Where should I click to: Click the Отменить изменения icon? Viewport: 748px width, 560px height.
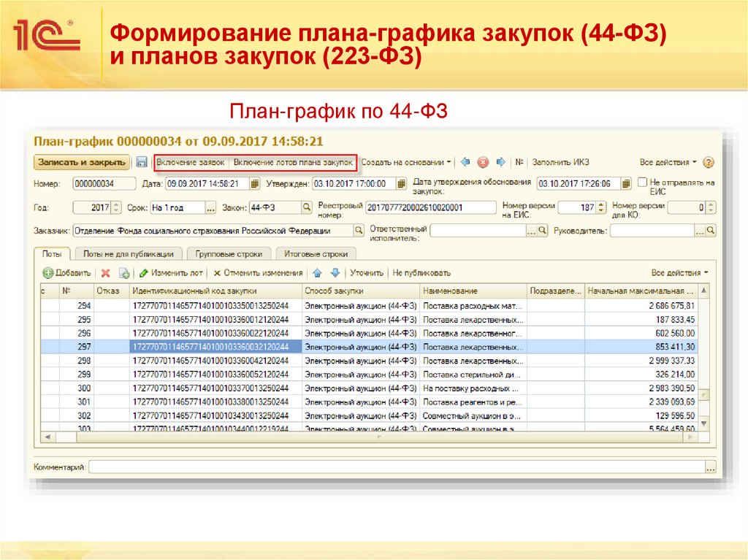(219, 272)
